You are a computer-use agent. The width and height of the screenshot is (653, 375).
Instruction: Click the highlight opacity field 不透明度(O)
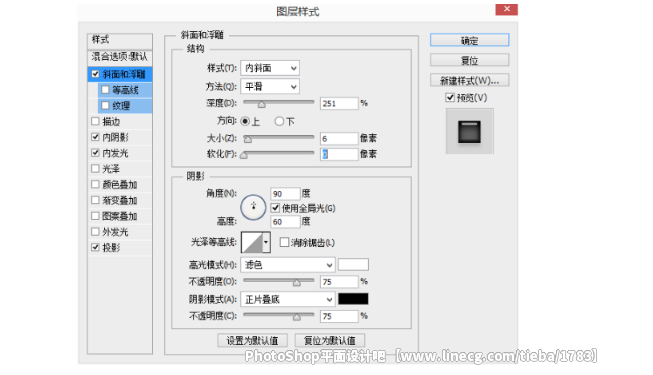[x=339, y=282]
